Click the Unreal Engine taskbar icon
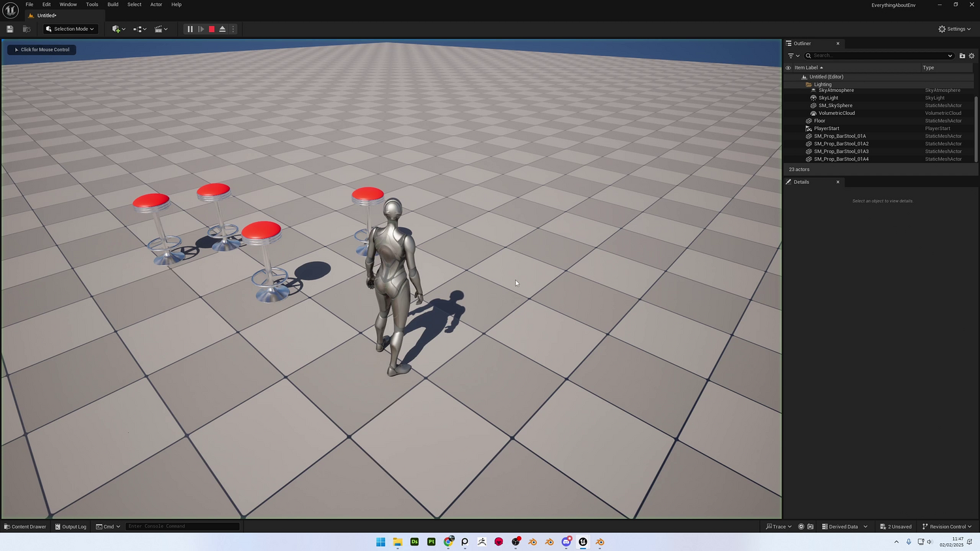This screenshot has height=551, width=980. pyautogui.click(x=583, y=542)
